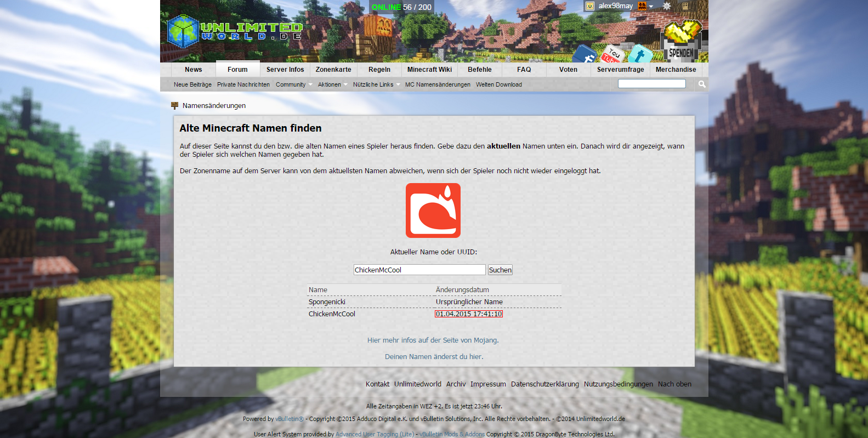The width and height of the screenshot is (868, 438).
Task: Open Welten Download link
Action: (499, 84)
